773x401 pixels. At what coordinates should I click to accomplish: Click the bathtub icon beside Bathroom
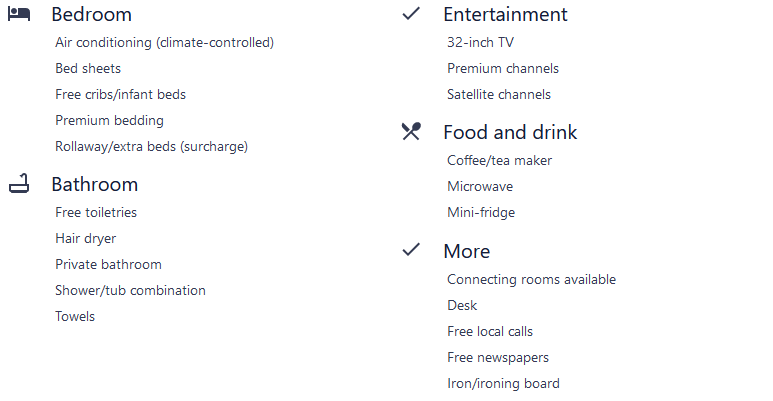(x=18, y=183)
